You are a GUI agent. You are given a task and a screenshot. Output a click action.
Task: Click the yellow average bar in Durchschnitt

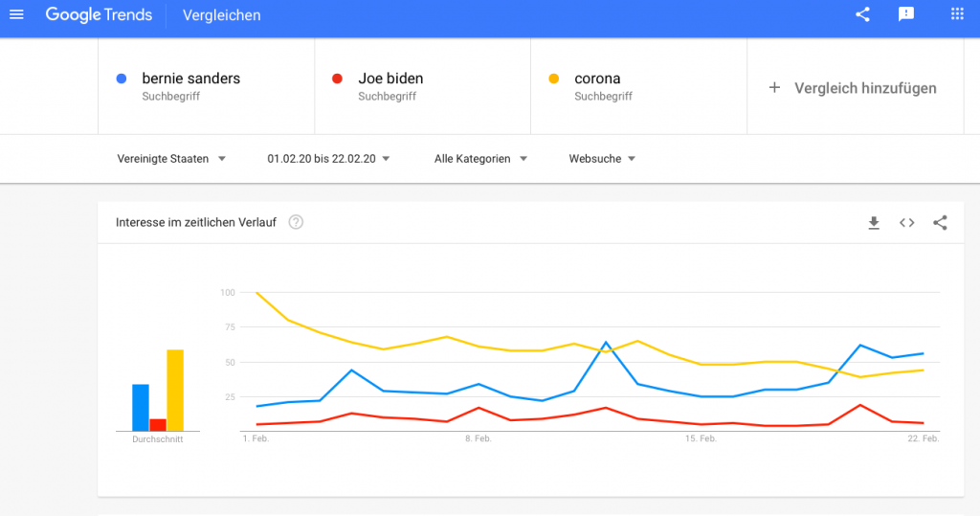(175, 391)
